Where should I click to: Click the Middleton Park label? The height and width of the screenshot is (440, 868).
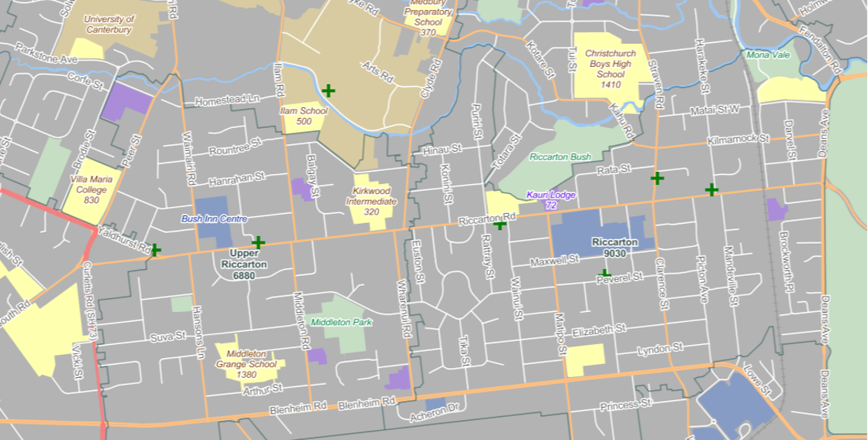pyautogui.click(x=342, y=322)
